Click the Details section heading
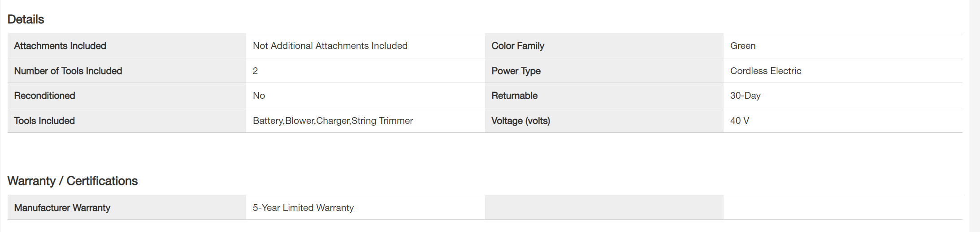 coord(26,19)
